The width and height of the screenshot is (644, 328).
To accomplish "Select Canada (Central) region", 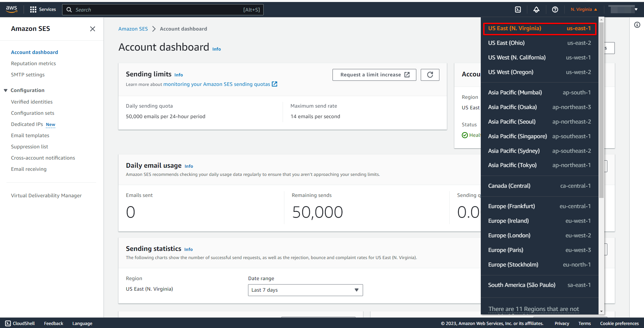I will 539,186.
